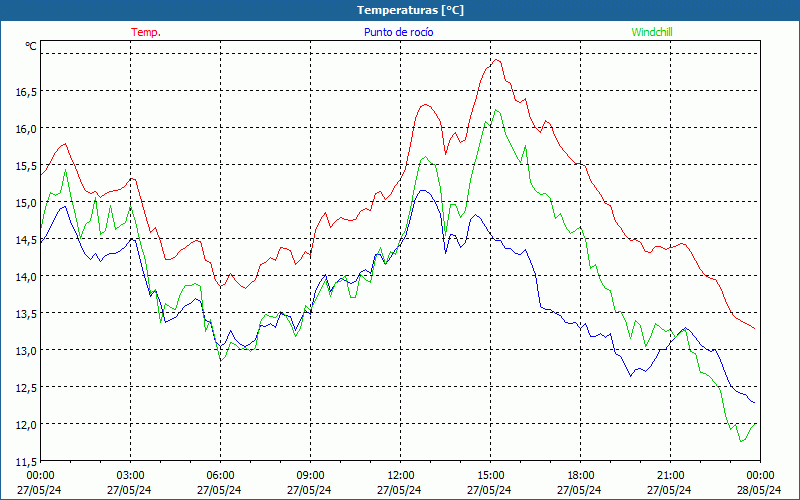The height and width of the screenshot is (500, 800).
Task: Click the '16,5' y-axis value
Action: 26,92
